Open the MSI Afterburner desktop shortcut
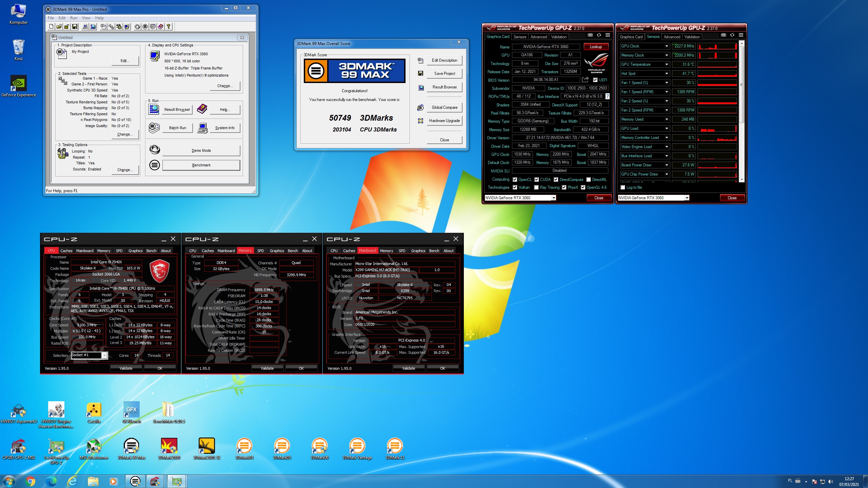Viewport: 868px width, 488px height. [x=94, y=449]
